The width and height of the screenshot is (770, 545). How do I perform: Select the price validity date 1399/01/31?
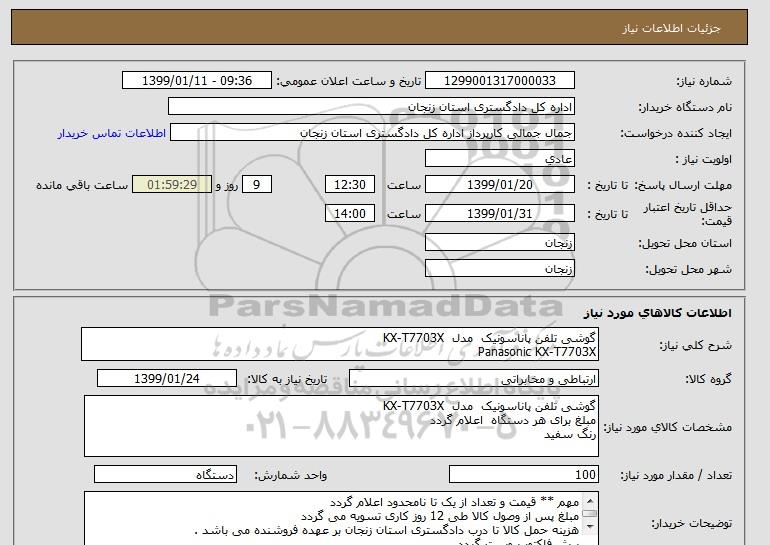click(x=499, y=214)
